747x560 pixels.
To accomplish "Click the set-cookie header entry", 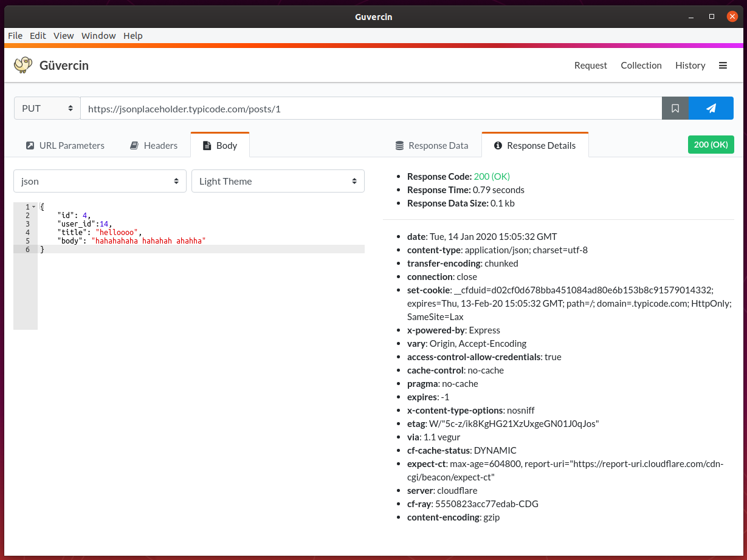I will (570, 303).
